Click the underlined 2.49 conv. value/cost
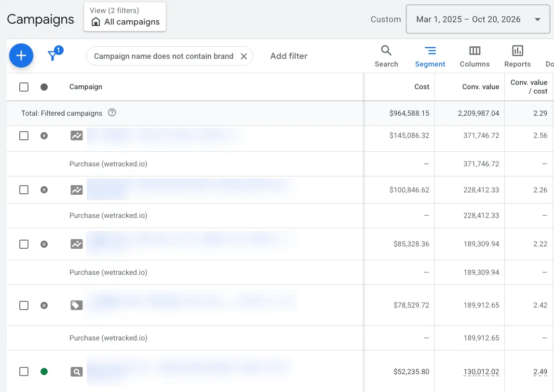This screenshot has height=392, width=554. tap(540, 372)
